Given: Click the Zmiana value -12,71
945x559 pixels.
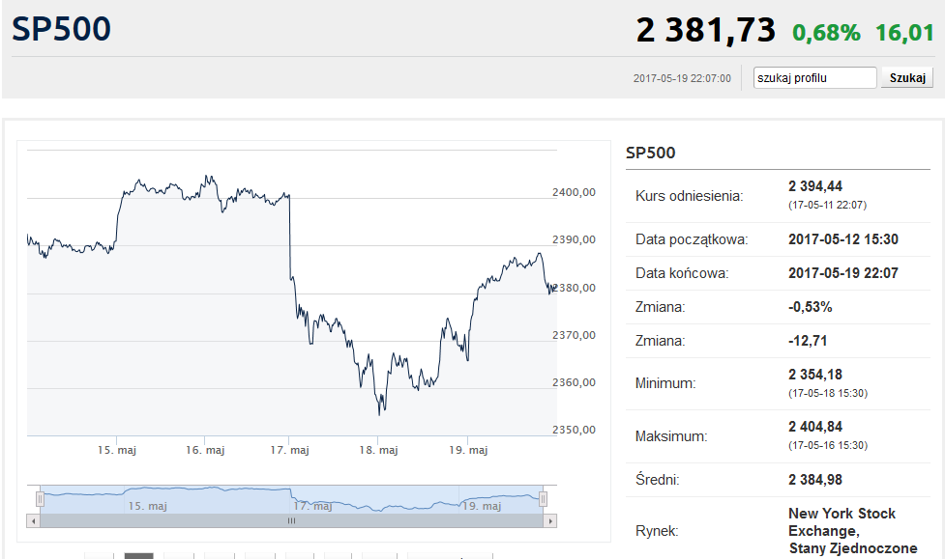Looking at the screenshot, I should pos(808,340).
